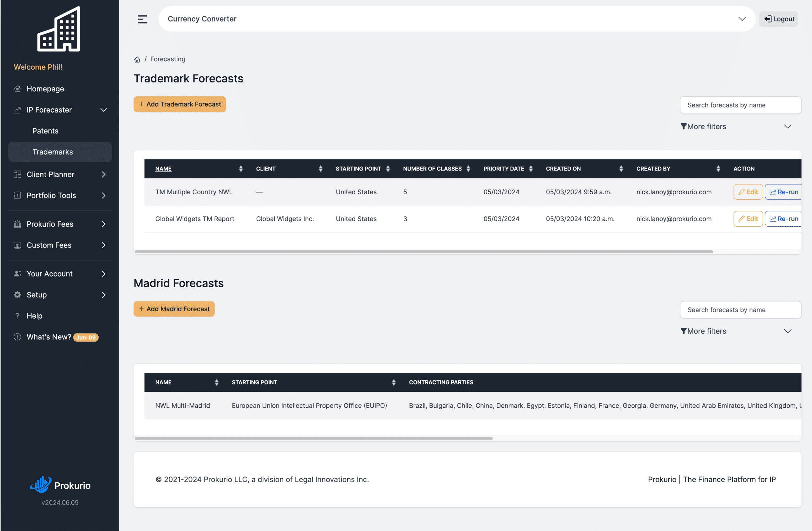This screenshot has height=531, width=812.
Task: Click '05/03/2024 10:20 a.m.' cell
Action: click(580, 219)
